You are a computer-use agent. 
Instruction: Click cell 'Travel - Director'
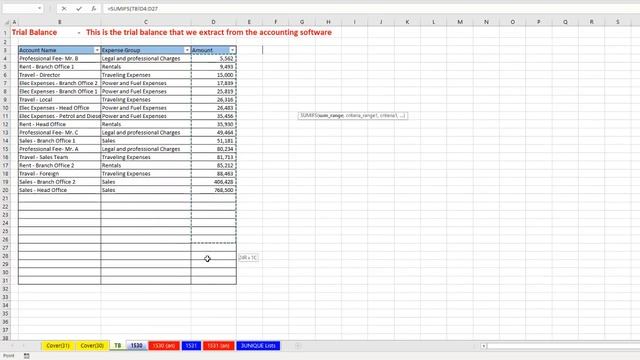[x=60, y=75]
